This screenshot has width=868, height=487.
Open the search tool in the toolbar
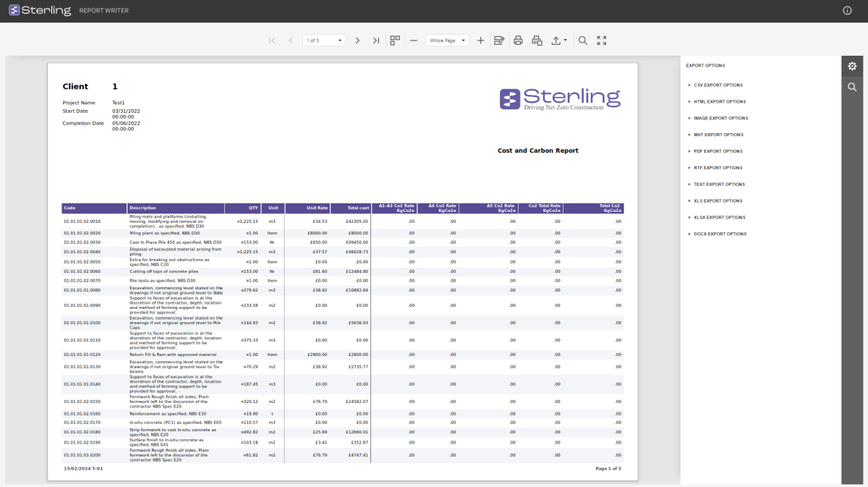(582, 40)
